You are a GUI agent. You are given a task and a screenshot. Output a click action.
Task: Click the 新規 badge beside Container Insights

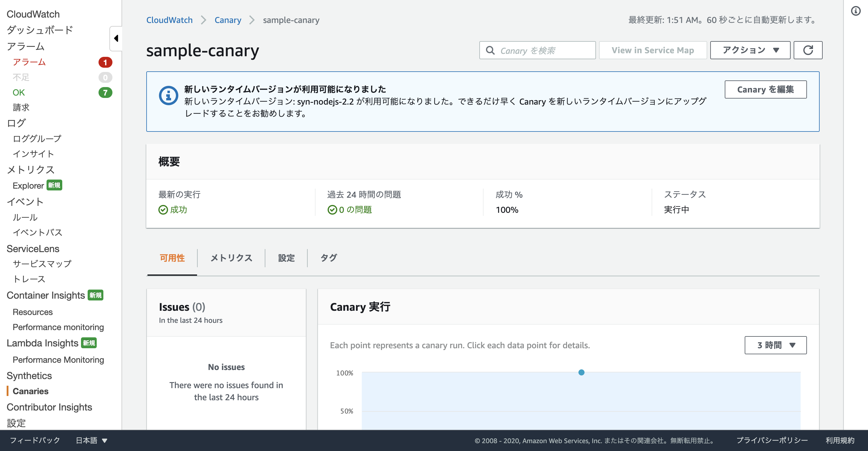point(96,295)
